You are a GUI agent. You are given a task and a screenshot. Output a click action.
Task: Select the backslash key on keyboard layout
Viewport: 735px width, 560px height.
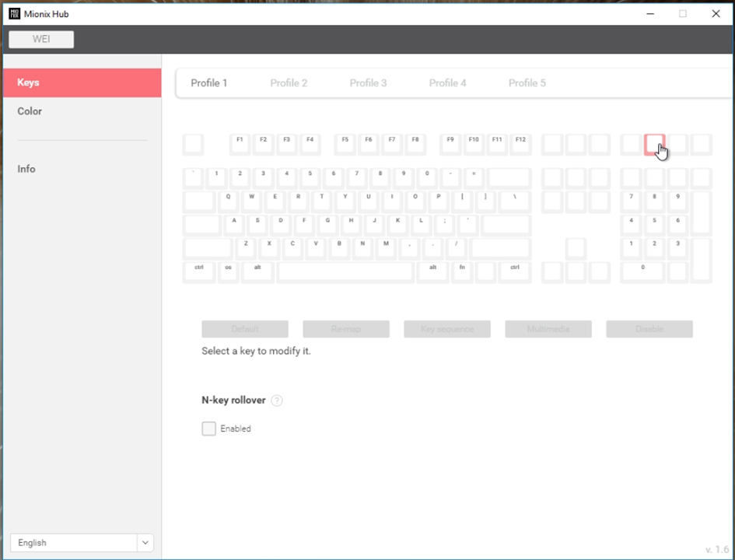point(515,201)
